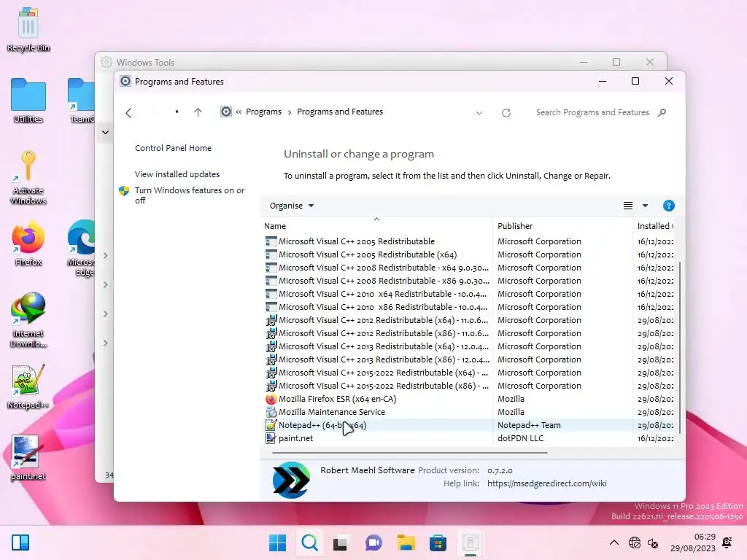Screen dimensions: 747x560
Task: Open the msedgeredirect.com/wiki help link
Action: click(x=547, y=484)
